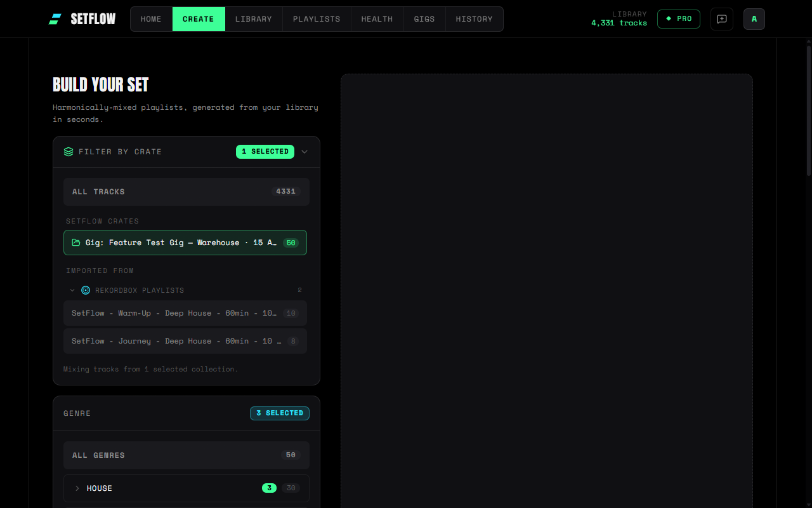Click the Build Your Set heading

tap(101, 84)
